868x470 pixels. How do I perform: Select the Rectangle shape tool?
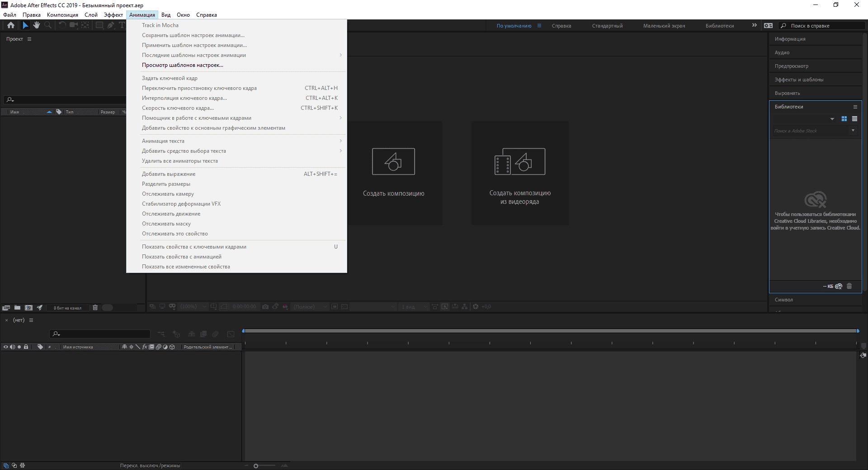pyautogui.click(x=99, y=25)
